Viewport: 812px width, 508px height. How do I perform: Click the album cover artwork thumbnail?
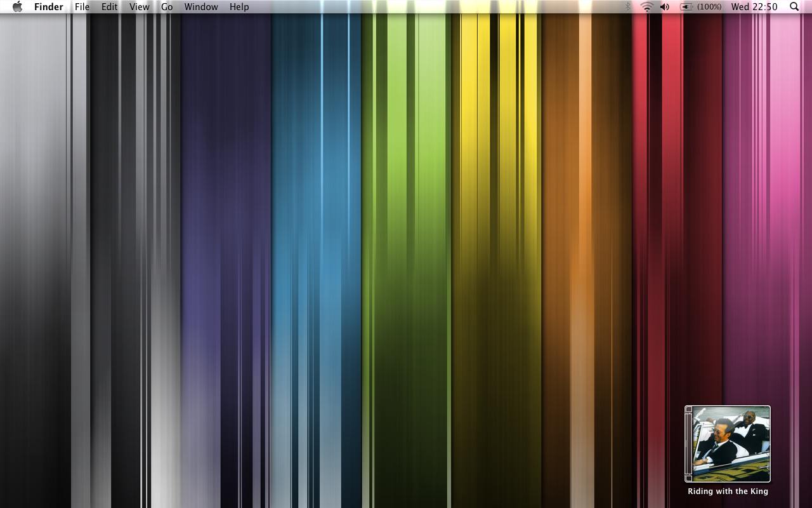728,444
